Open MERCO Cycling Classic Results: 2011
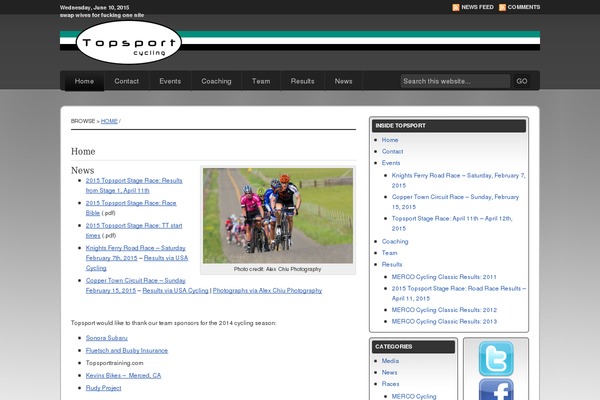Screen dimensions: 600x400 [x=444, y=277]
